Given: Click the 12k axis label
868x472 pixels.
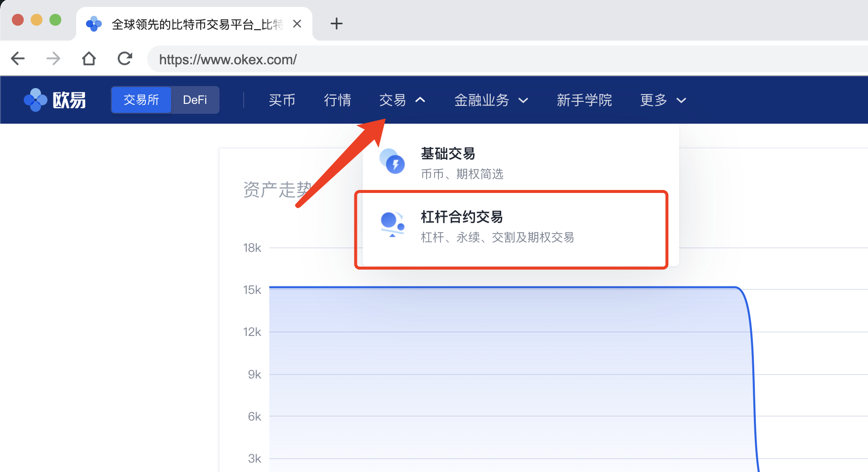Looking at the screenshot, I should point(252,332).
